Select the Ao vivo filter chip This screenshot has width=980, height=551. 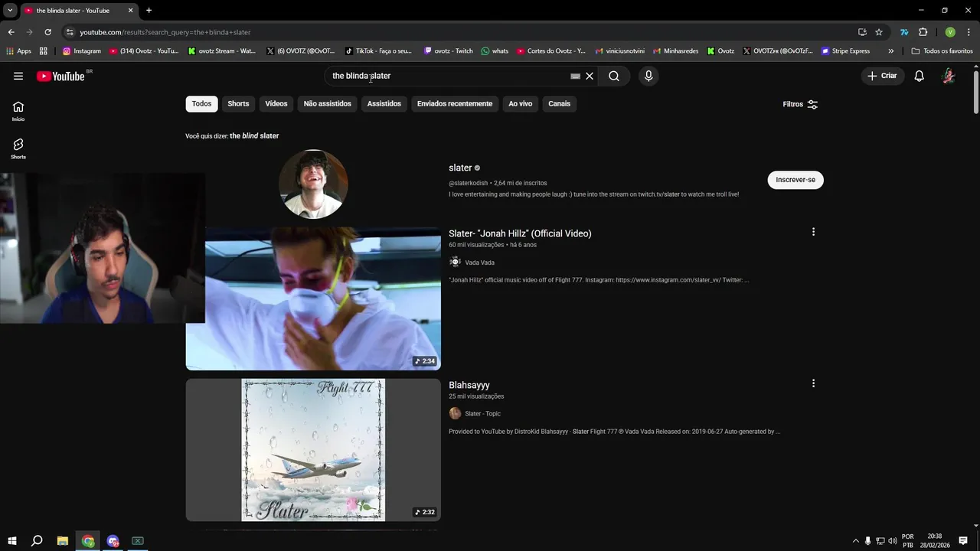click(x=521, y=104)
